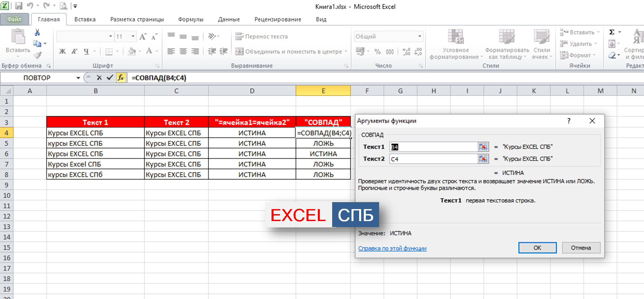Confirm formula with the checkmark icon
Viewport: 644px width, 299px height.
[110, 78]
